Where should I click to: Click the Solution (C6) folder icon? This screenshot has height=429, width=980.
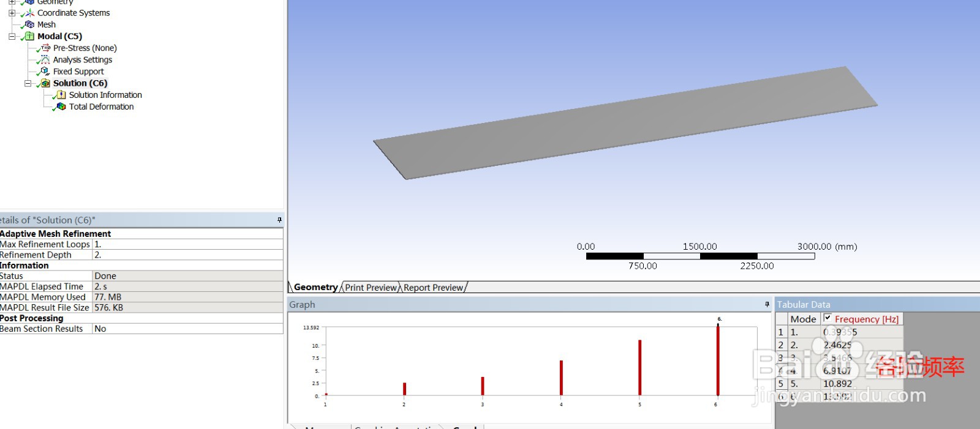point(45,83)
